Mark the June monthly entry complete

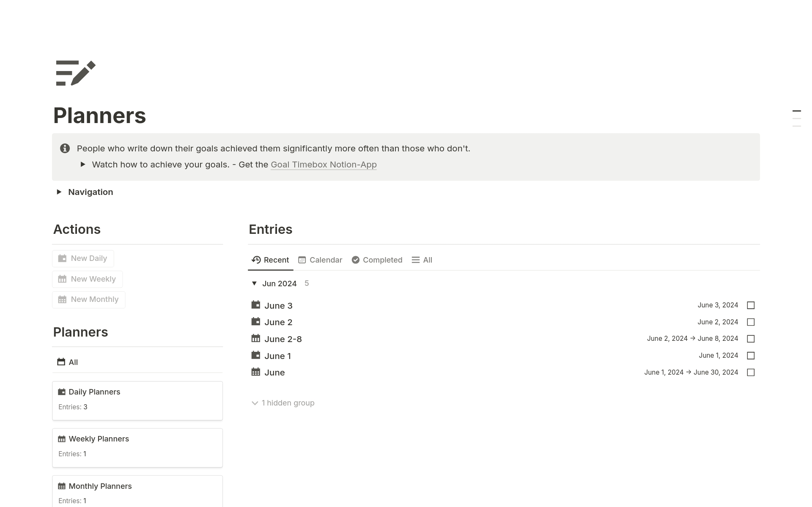tap(751, 373)
